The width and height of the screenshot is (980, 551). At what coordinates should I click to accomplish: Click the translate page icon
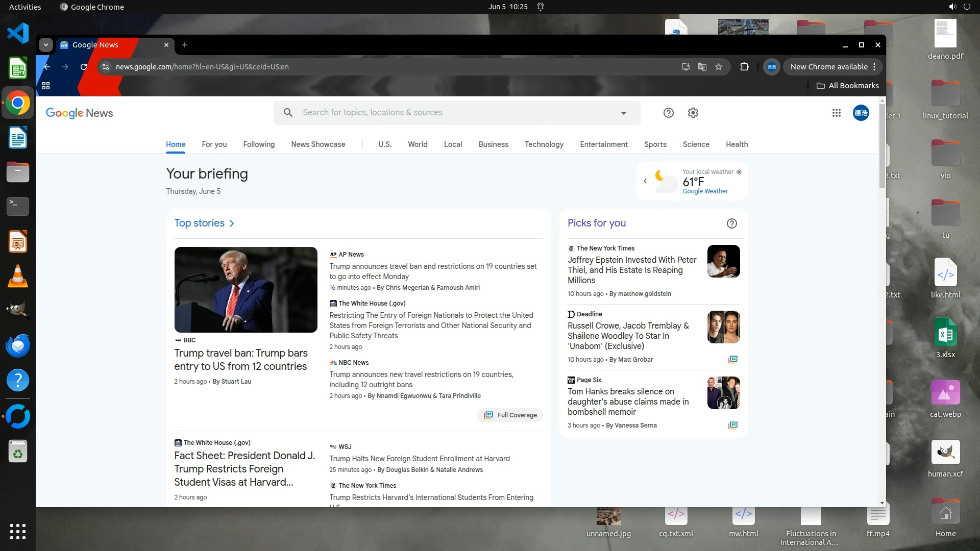click(702, 67)
